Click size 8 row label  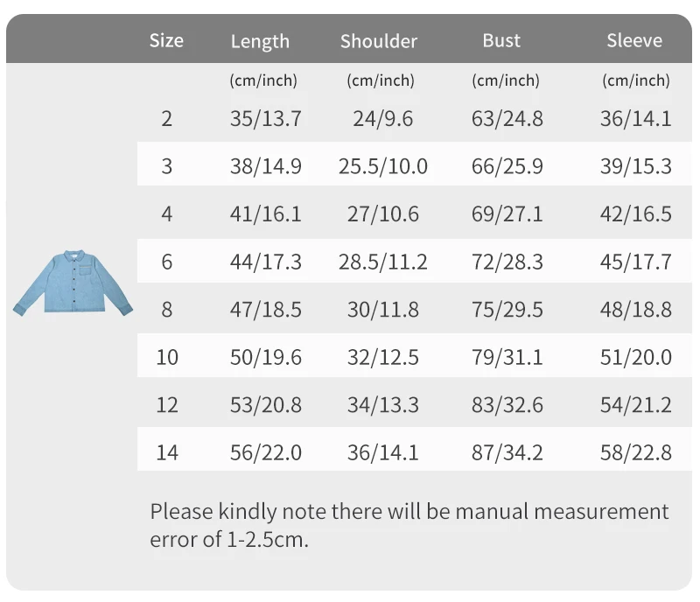[166, 310]
